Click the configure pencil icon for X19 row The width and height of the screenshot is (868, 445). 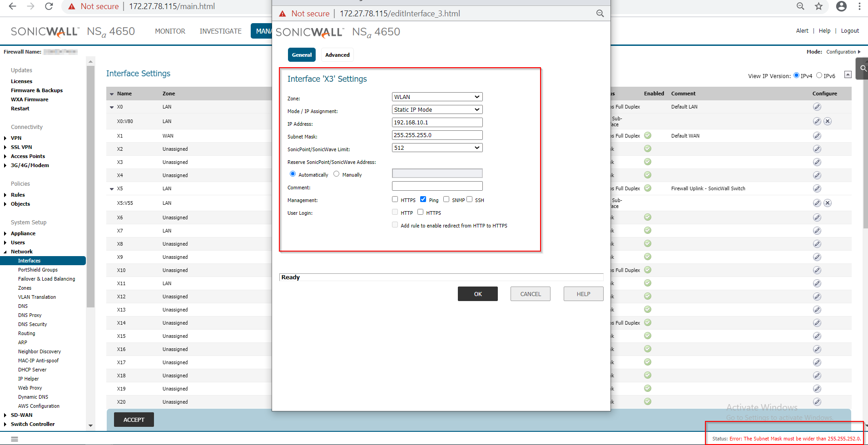pyautogui.click(x=817, y=389)
